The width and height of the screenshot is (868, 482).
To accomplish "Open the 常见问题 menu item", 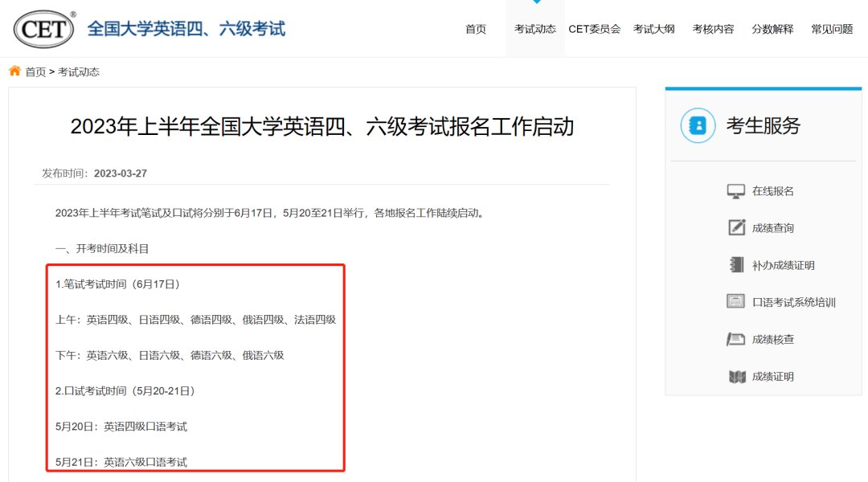I will click(x=831, y=28).
